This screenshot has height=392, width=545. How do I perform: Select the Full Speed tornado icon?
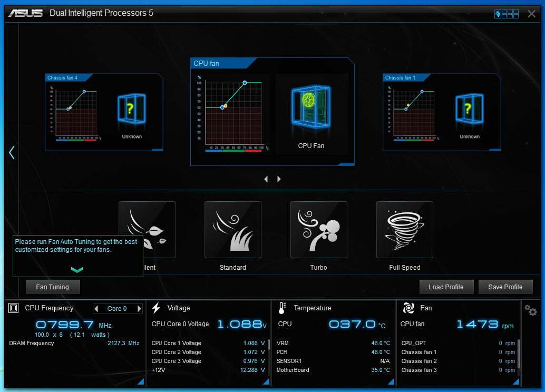coord(405,229)
